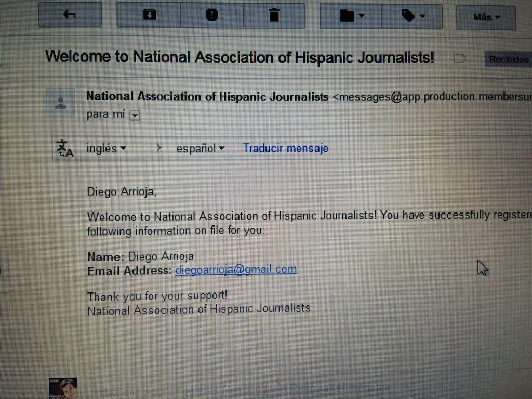
Task: Click the Traducir mensaje link
Action: pyautogui.click(x=286, y=148)
